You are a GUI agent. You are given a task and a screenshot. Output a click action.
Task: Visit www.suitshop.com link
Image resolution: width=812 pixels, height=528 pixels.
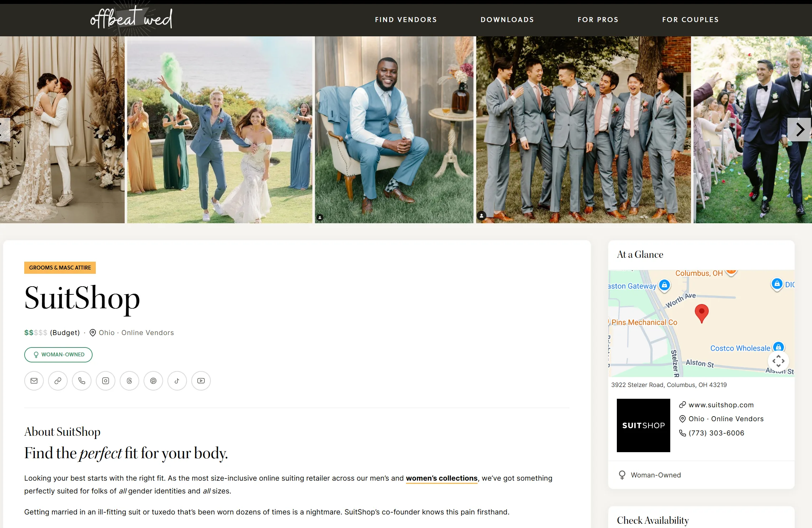coord(721,405)
